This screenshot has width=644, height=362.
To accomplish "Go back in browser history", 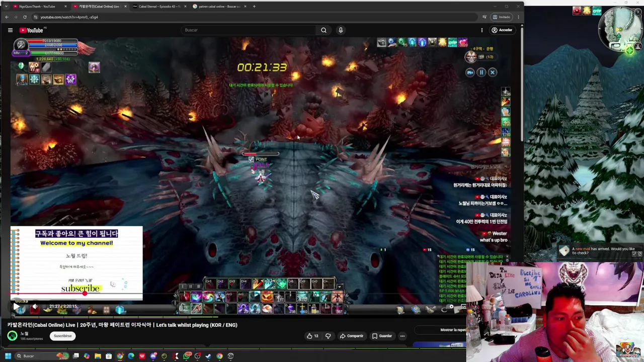I will 7,17.
